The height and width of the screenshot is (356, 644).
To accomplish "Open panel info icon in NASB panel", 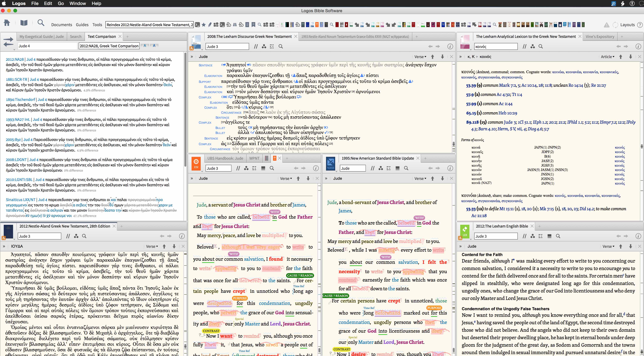I will [x=450, y=168].
